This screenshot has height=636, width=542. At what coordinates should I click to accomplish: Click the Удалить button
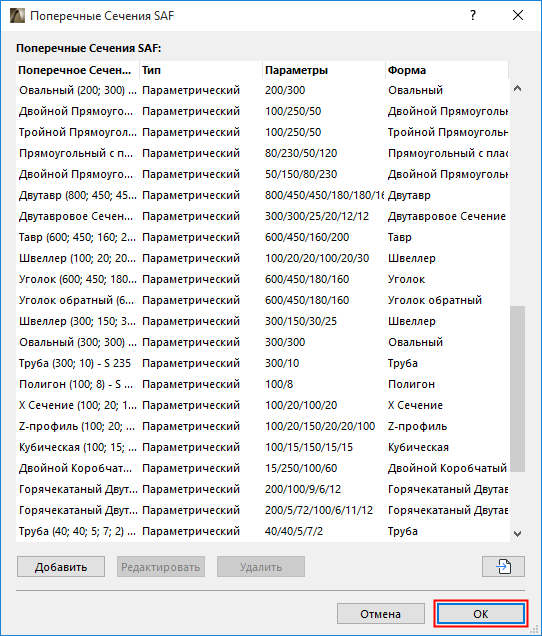261,566
